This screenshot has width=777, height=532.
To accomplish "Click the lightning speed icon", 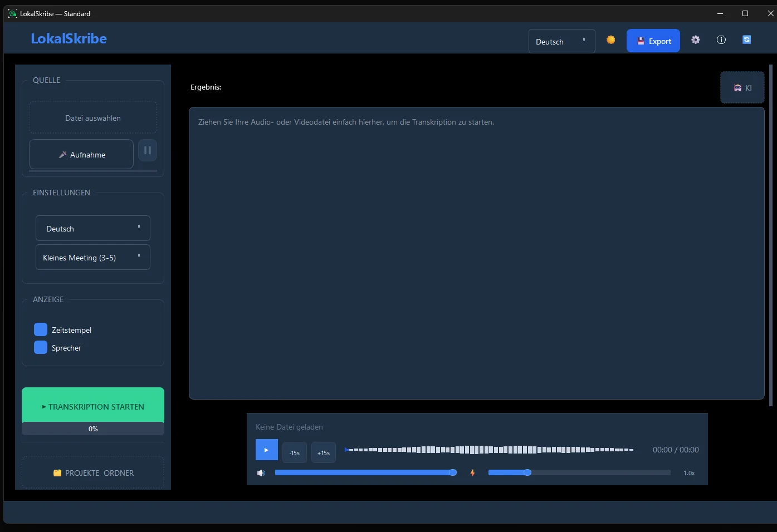I will 472,473.
